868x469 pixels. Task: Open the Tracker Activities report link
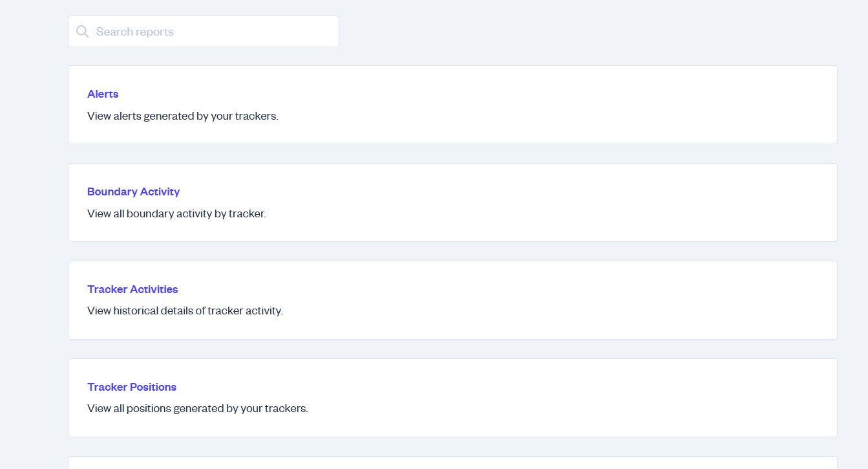132,289
